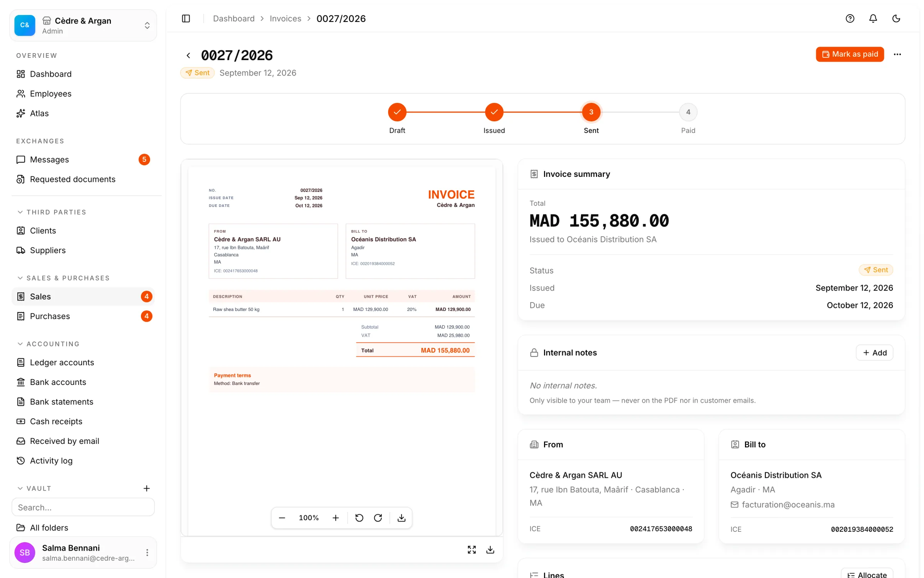924x578 pixels.
Task: Open the Dashboard menu item
Action: [83, 74]
